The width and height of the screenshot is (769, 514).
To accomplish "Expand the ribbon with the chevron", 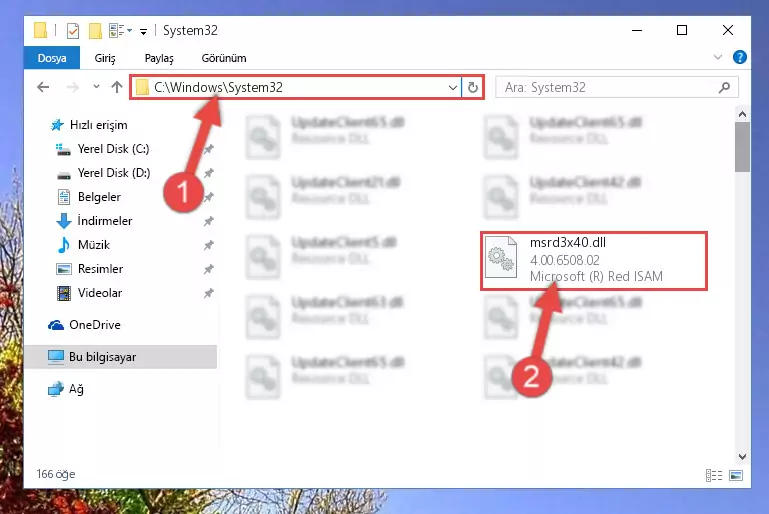I will [x=718, y=57].
